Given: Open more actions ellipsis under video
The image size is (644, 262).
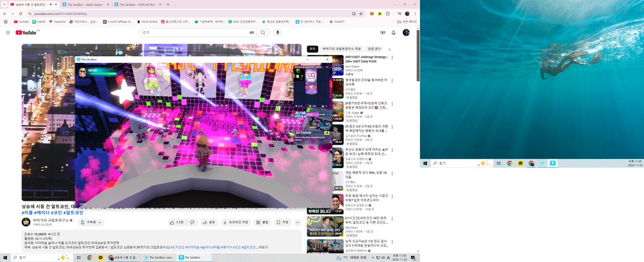Looking at the screenshot, I should (x=298, y=222).
